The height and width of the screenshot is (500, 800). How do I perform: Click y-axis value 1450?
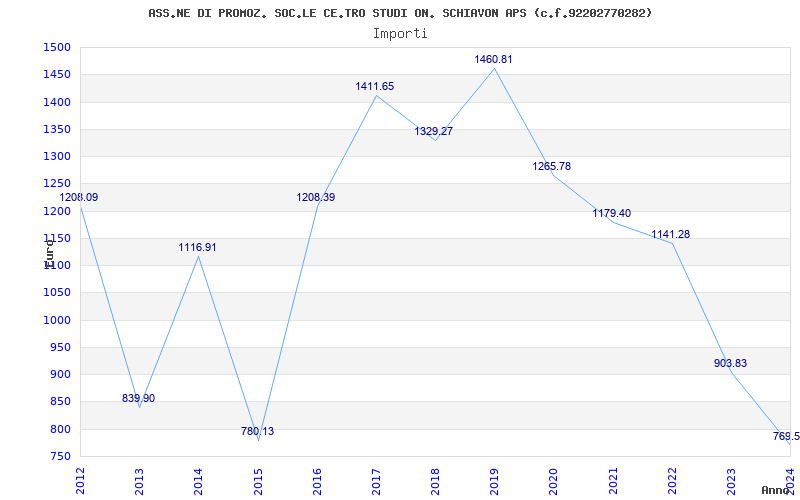coord(57,75)
